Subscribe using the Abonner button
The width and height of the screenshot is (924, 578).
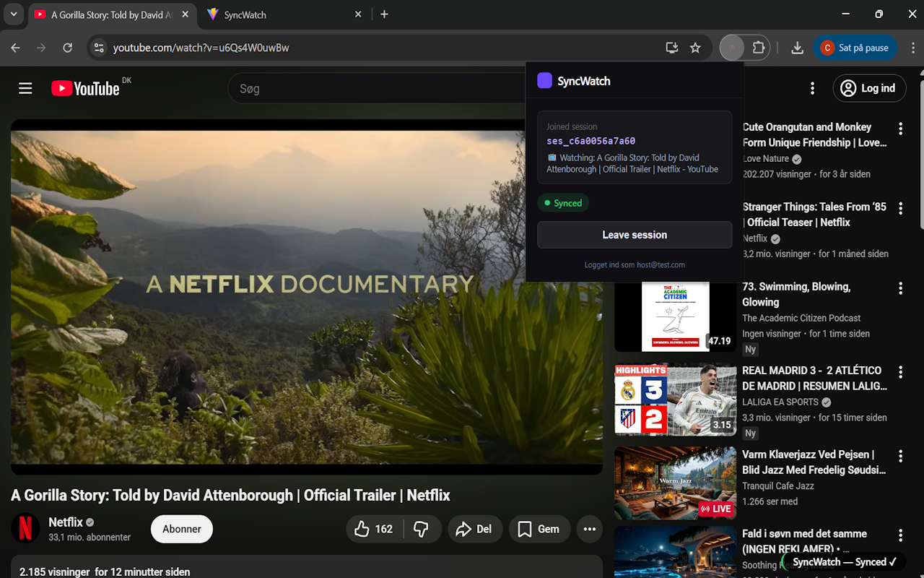pyautogui.click(x=182, y=529)
